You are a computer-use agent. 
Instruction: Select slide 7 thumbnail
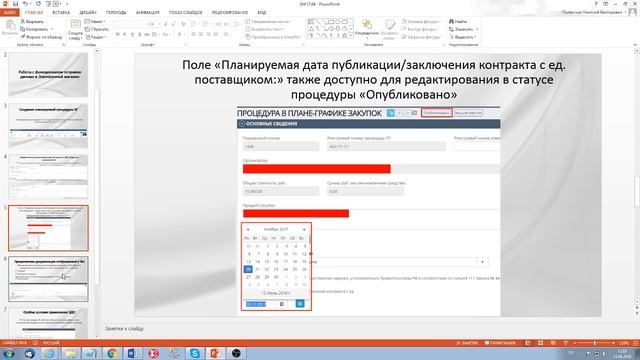pos(48,322)
